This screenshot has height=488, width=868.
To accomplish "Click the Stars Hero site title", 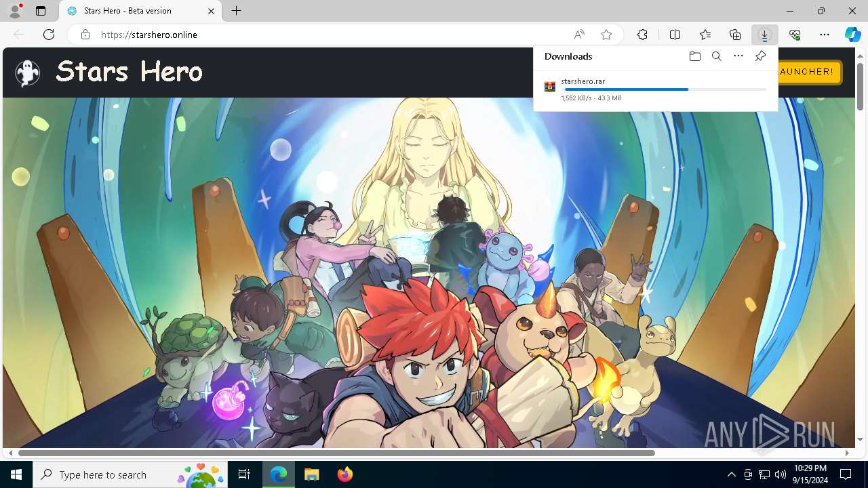I will (129, 71).
